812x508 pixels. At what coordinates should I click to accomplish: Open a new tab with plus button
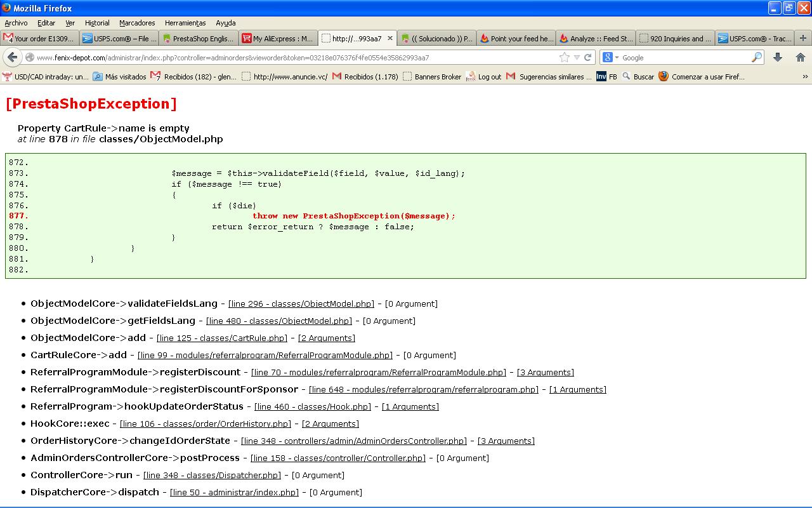tap(802, 38)
